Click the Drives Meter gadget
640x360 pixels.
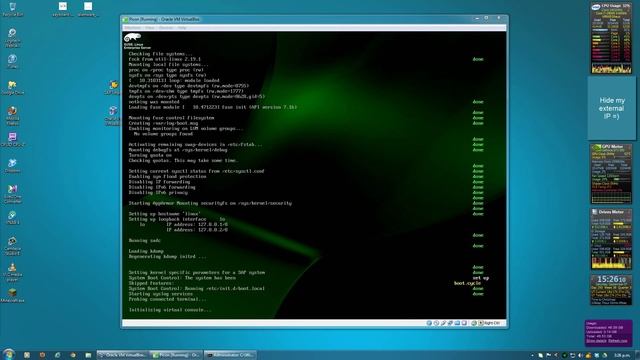[x=611, y=239]
